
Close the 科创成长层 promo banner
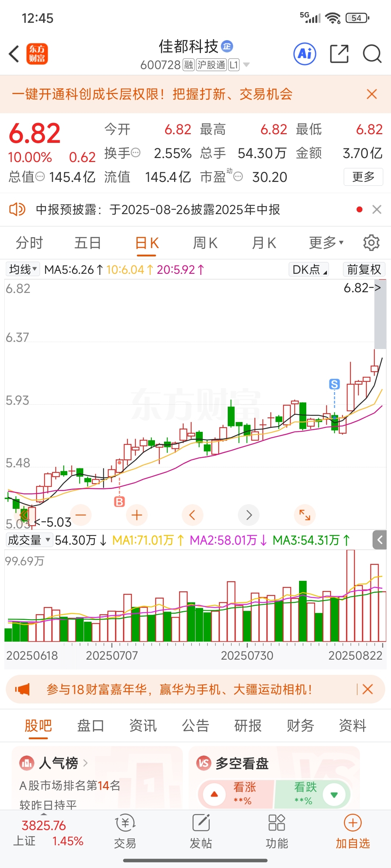(372, 94)
